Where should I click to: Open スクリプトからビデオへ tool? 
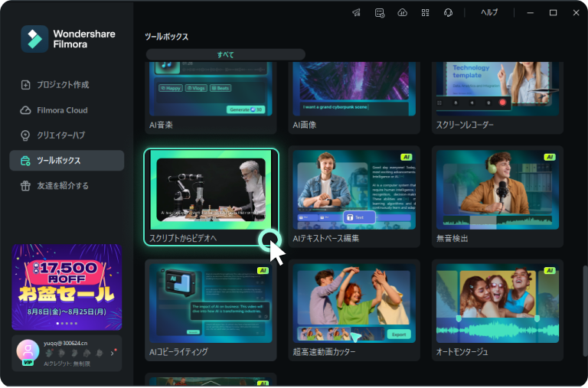[x=211, y=197]
